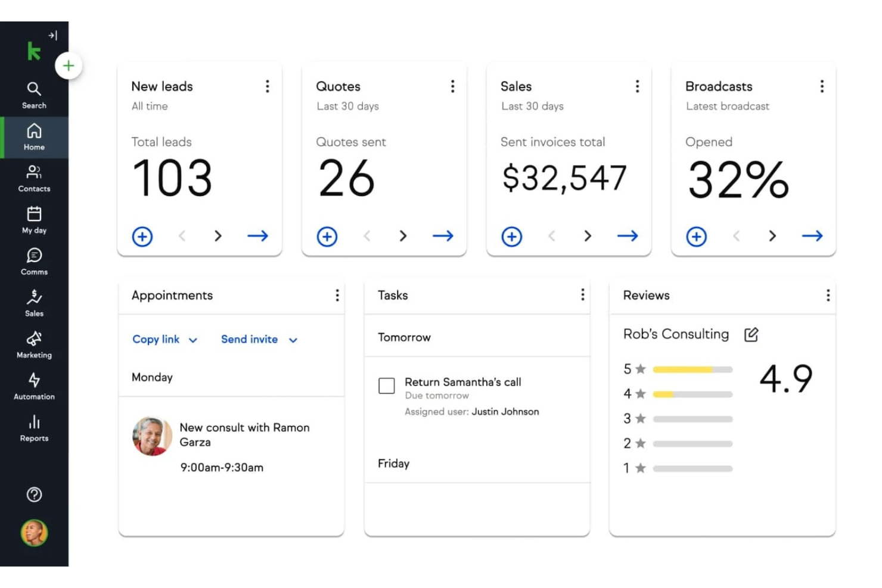
Task: Open the Copy link dropdown
Action: click(x=163, y=340)
